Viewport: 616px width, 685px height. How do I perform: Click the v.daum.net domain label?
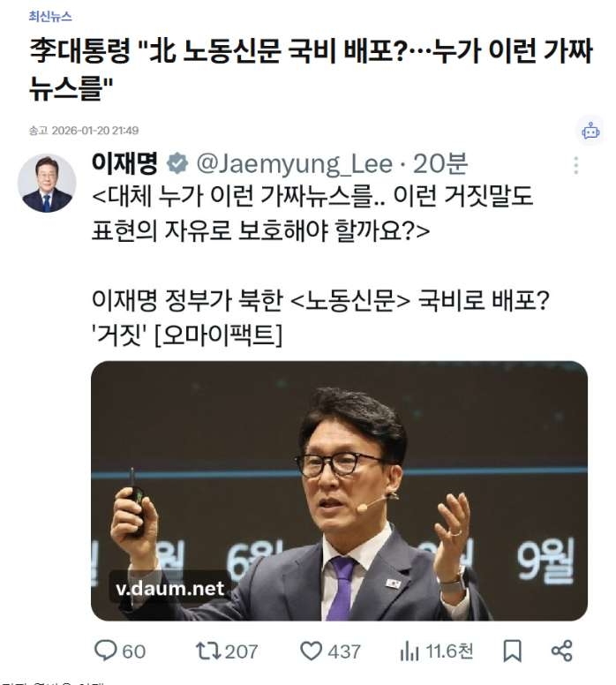click(x=170, y=589)
